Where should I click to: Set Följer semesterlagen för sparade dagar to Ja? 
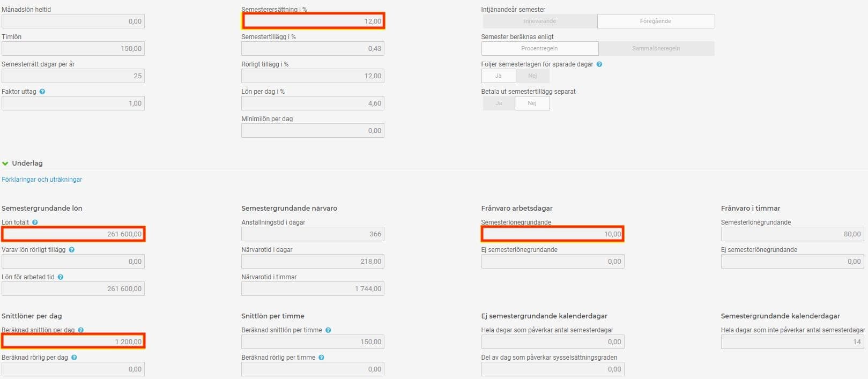(x=499, y=76)
